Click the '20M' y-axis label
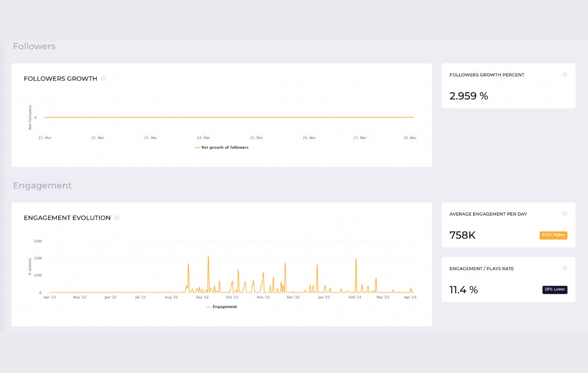This screenshot has height=373, width=588. click(38, 258)
